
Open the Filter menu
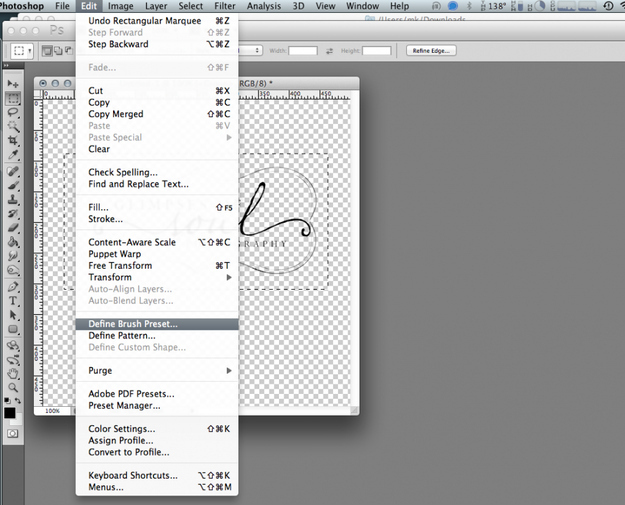(225, 6)
